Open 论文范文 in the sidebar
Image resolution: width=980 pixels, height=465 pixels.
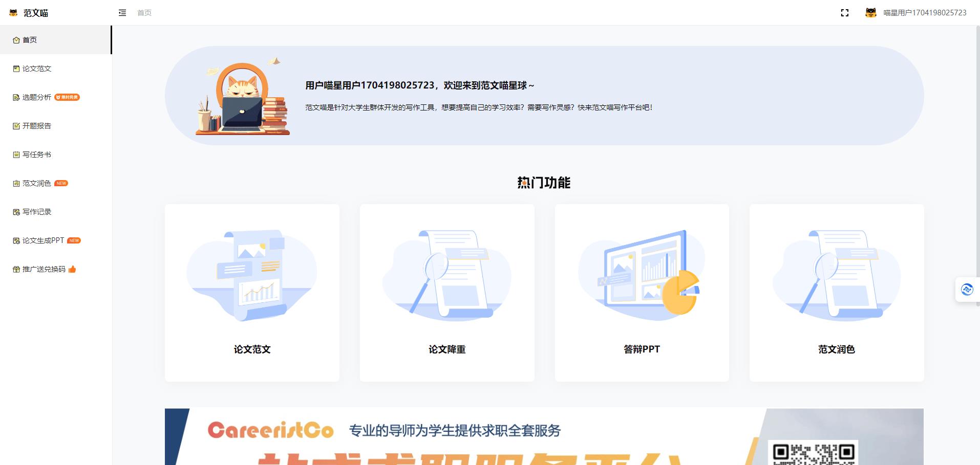click(37, 69)
